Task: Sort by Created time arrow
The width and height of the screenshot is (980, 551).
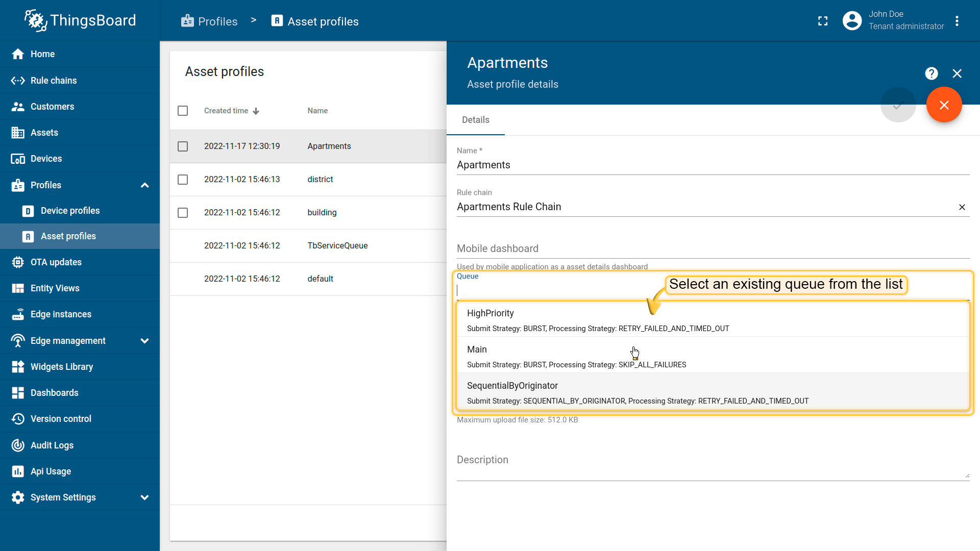Action: click(x=256, y=111)
